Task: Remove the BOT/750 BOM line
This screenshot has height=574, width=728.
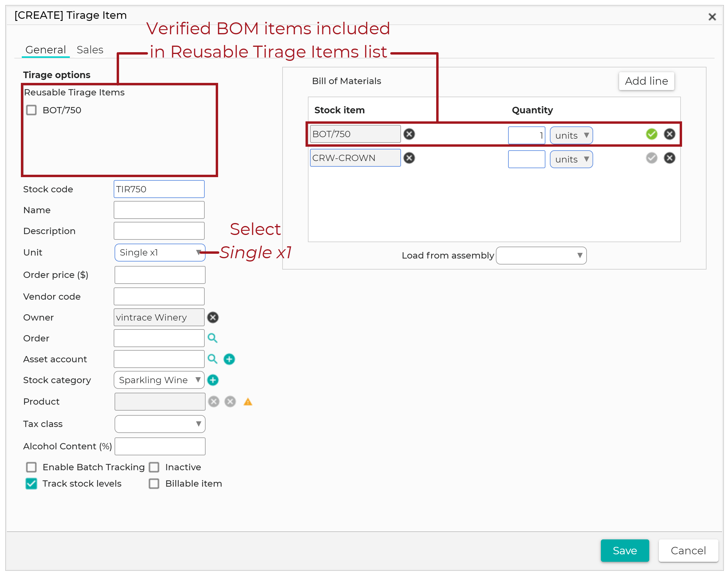Action: (669, 134)
